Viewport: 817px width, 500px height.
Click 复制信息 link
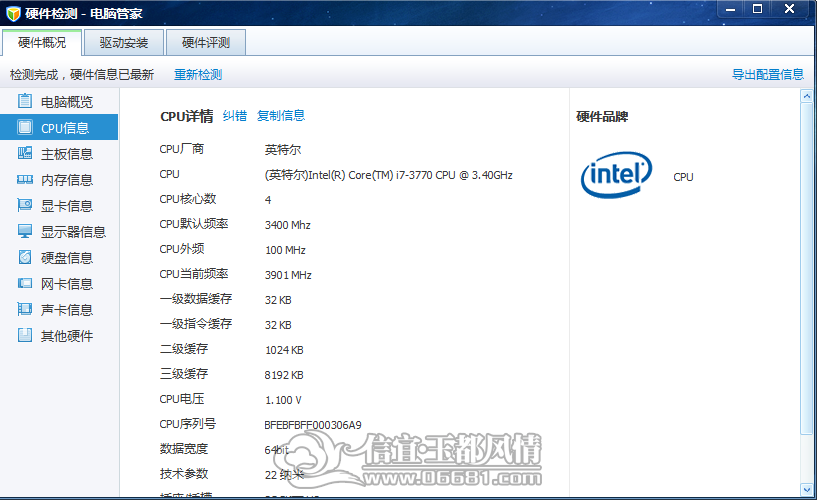point(281,116)
